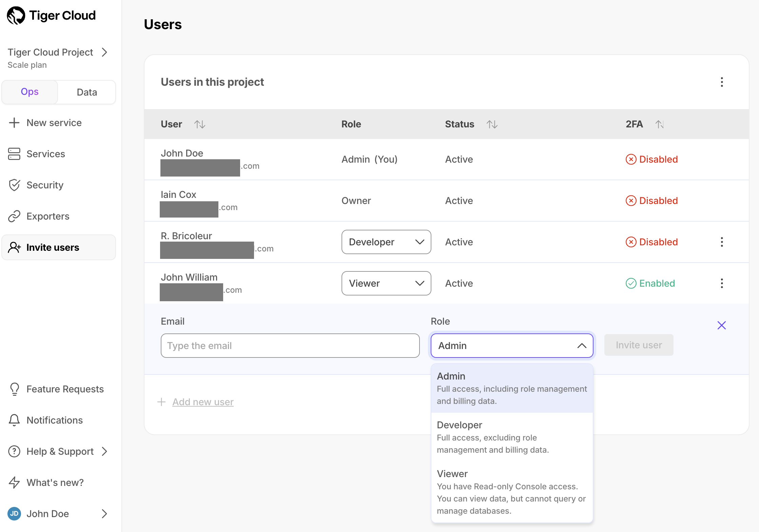Click the Invite users person icon

pyautogui.click(x=14, y=247)
